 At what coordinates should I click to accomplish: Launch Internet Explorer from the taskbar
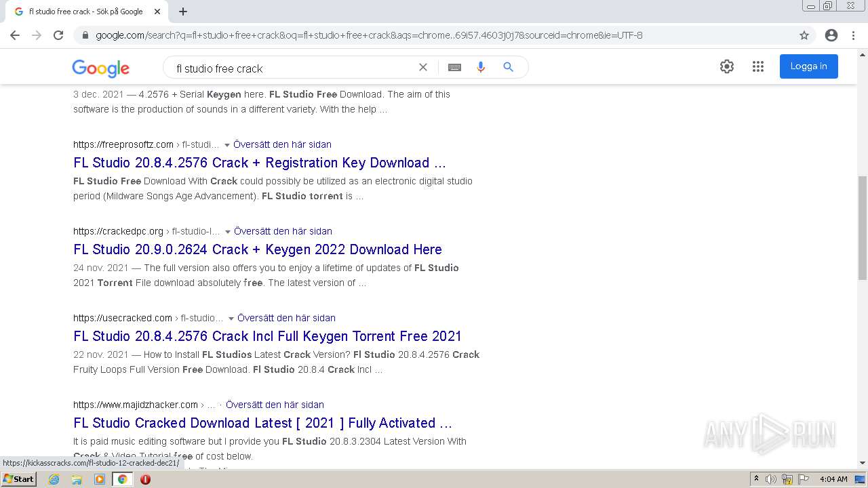[x=54, y=479]
